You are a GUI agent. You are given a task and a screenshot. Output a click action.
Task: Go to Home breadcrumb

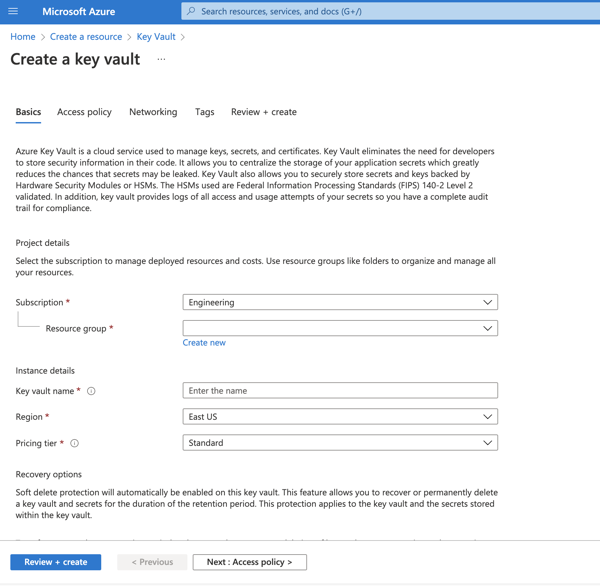[x=23, y=37]
